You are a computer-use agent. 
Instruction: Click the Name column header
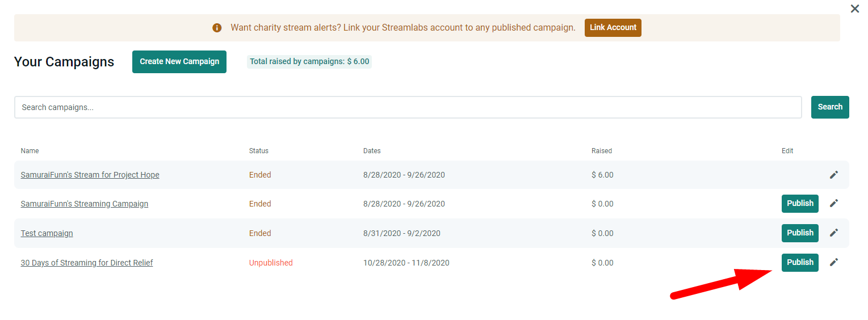coord(30,151)
